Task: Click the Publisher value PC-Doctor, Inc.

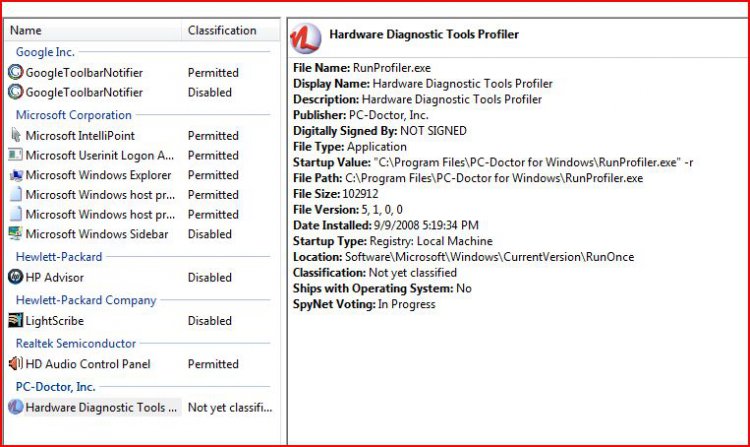Action: (388, 115)
